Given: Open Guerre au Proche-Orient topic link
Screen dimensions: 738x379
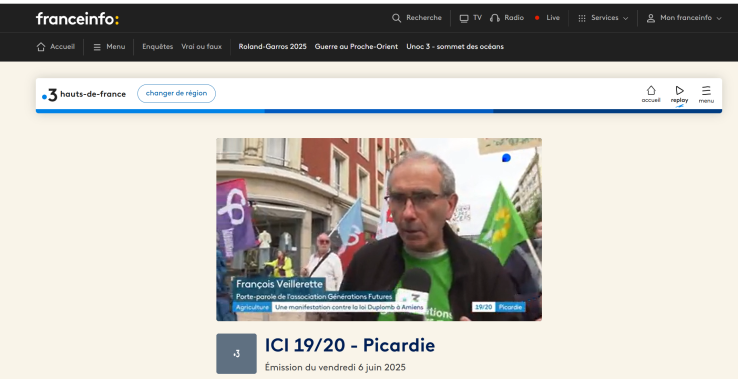Looking at the screenshot, I should [x=356, y=47].
